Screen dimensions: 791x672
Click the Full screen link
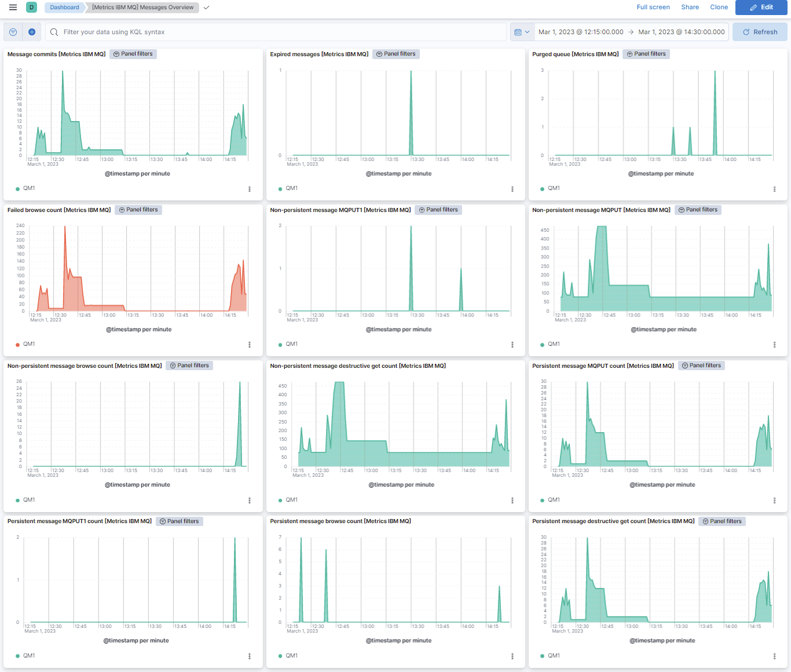653,7
